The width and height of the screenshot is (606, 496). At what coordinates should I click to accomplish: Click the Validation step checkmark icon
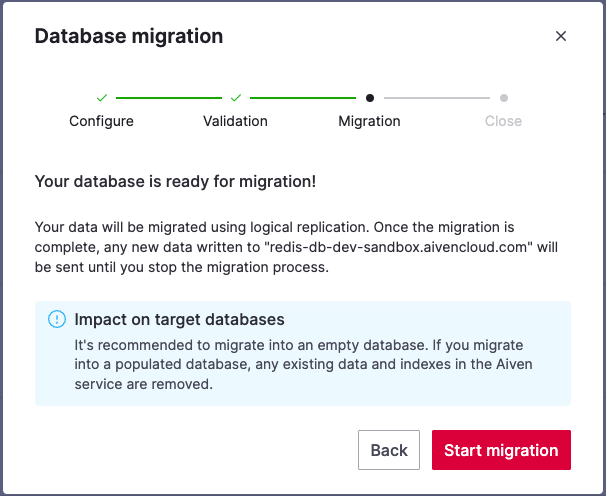pos(236,98)
